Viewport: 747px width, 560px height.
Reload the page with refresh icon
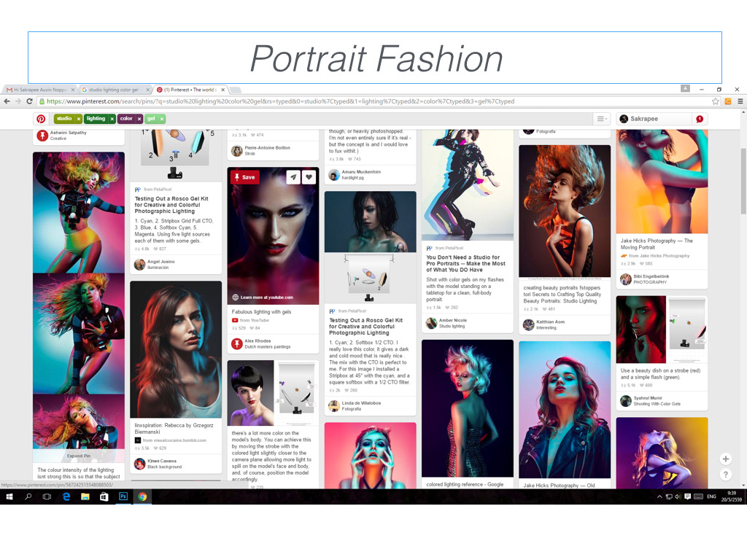coord(29,101)
